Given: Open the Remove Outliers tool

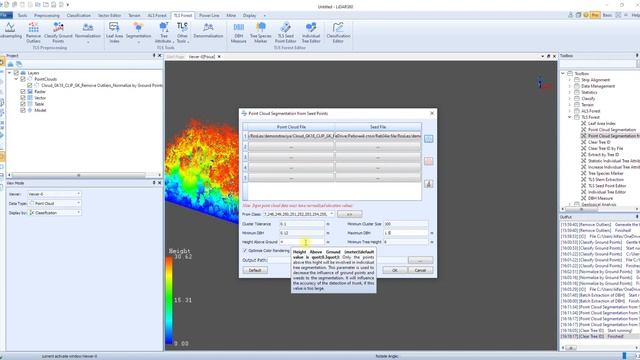Looking at the screenshot, I should tap(33, 33).
